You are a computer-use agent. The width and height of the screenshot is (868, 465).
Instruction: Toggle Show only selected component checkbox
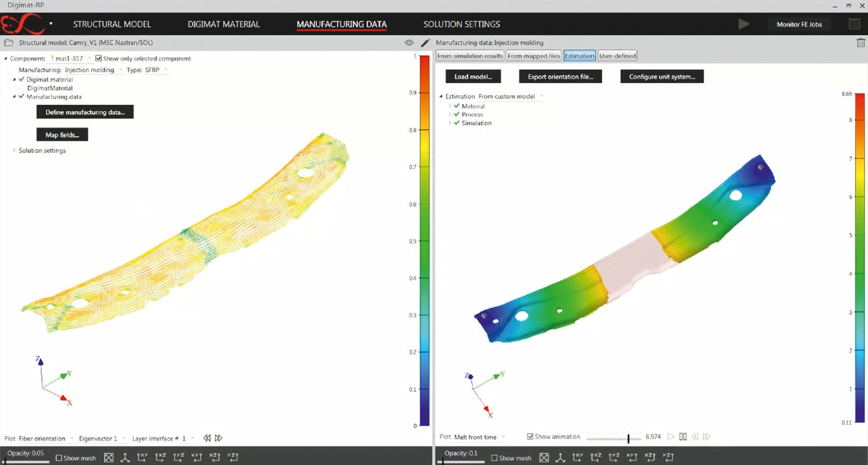coord(98,58)
